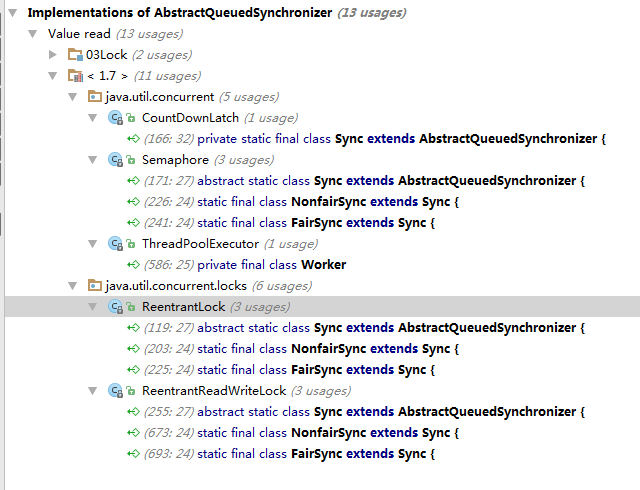This screenshot has height=490, width=640.
Task: Collapse the java.util.concurrent.locks package node
Action: coord(73,286)
